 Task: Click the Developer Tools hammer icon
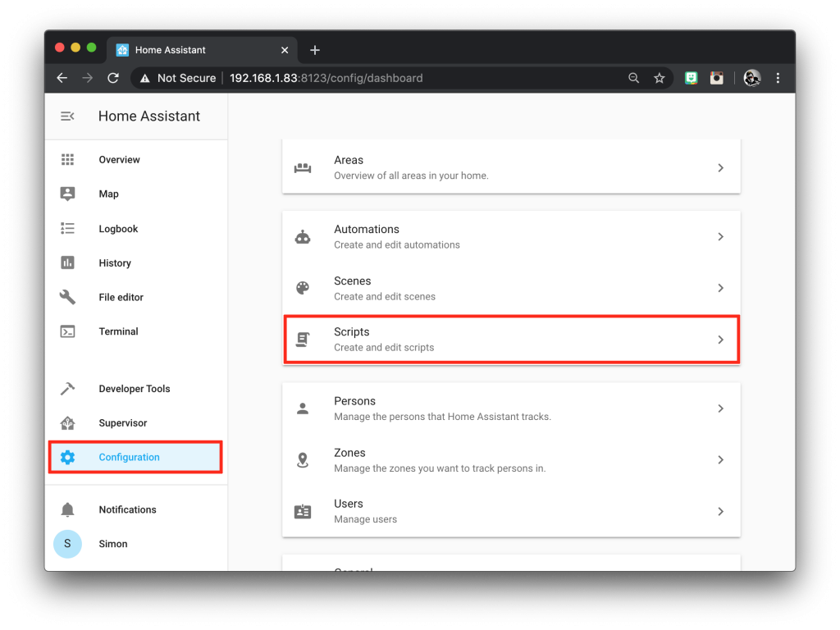(67, 388)
